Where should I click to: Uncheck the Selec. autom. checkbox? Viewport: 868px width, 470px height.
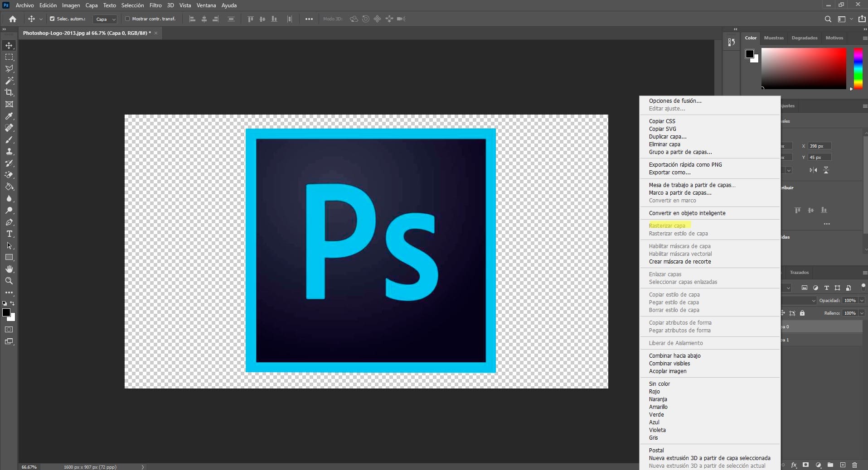pyautogui.click(x=52, y=19)
